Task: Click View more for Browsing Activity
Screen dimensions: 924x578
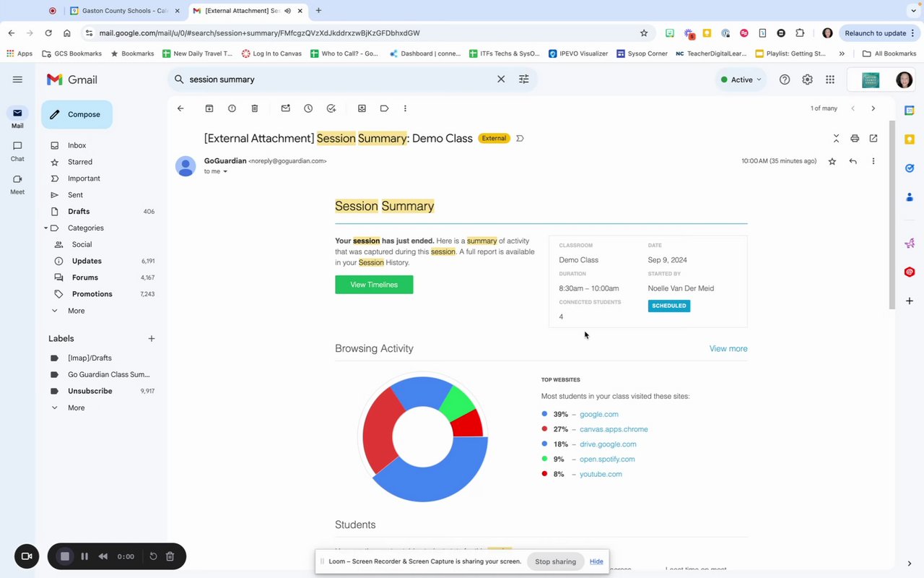Action: (x=728, y=348)
